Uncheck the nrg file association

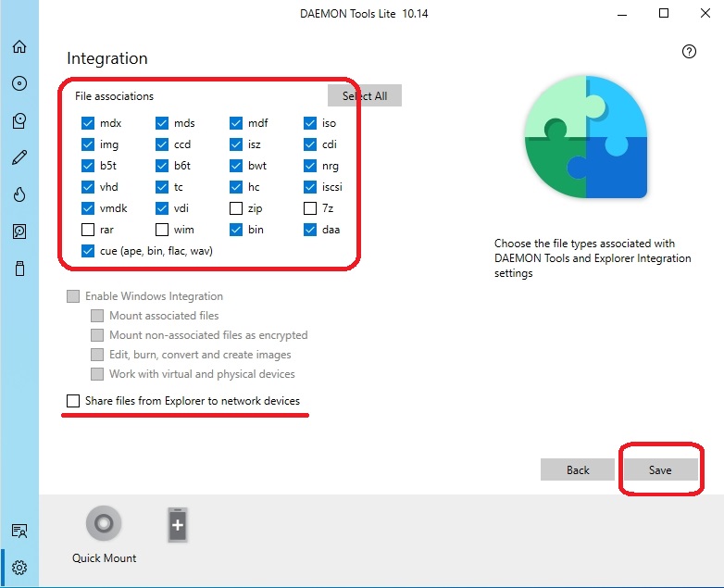coord(310,166)
